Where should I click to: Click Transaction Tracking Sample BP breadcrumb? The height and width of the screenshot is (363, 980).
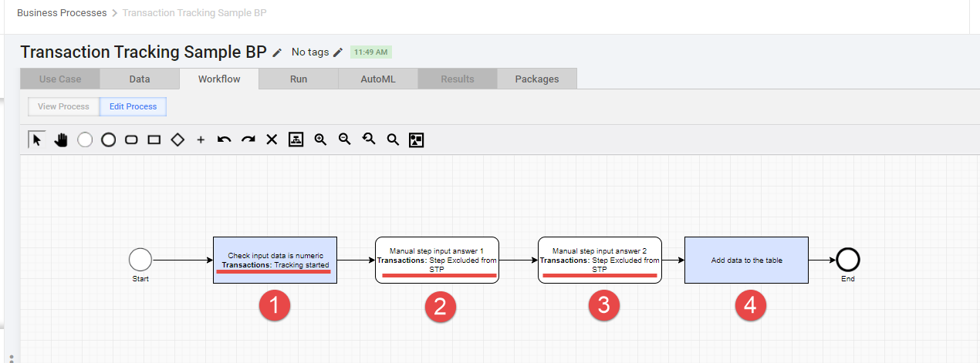[x=195, y=13]
